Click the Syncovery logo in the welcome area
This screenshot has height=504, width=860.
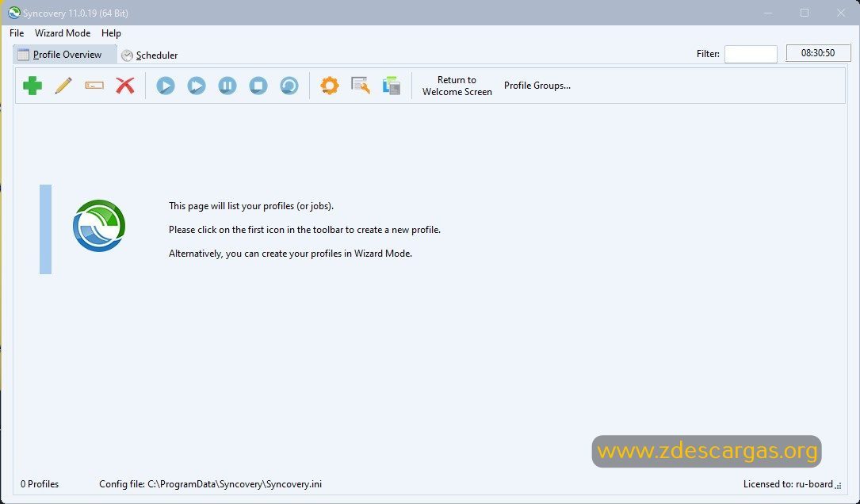coord(99,225)
